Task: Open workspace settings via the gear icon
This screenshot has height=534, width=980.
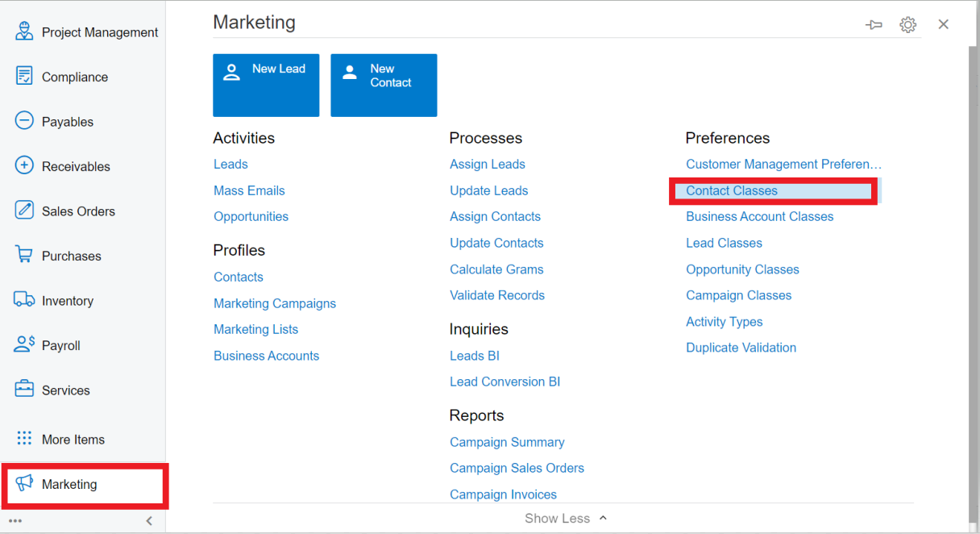Action: [908, 24]
